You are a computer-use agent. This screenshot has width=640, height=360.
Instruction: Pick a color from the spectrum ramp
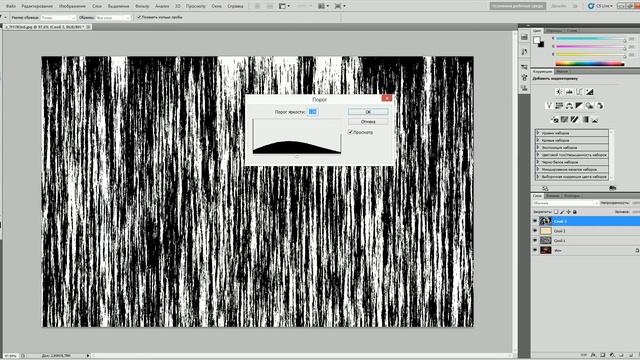pos(589,63)
